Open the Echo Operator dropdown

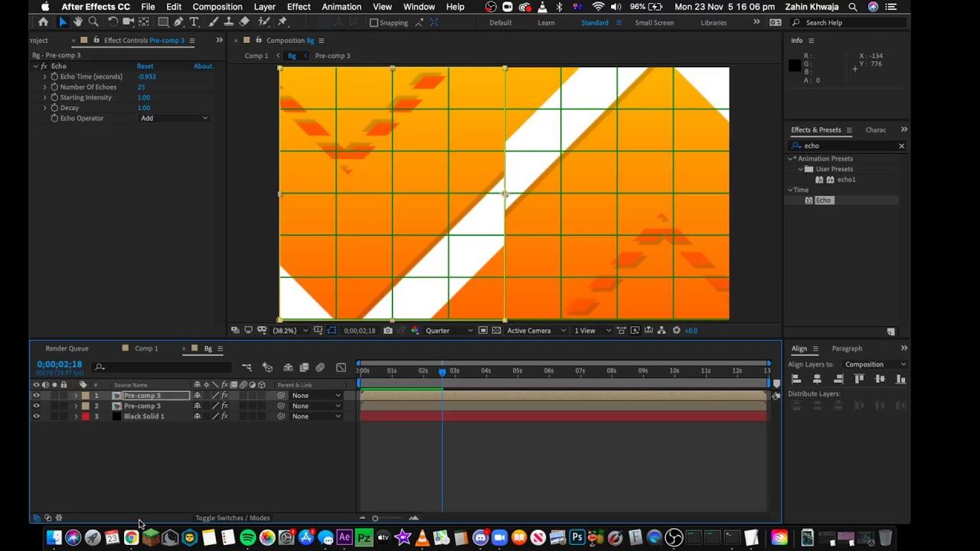point(174,118)
